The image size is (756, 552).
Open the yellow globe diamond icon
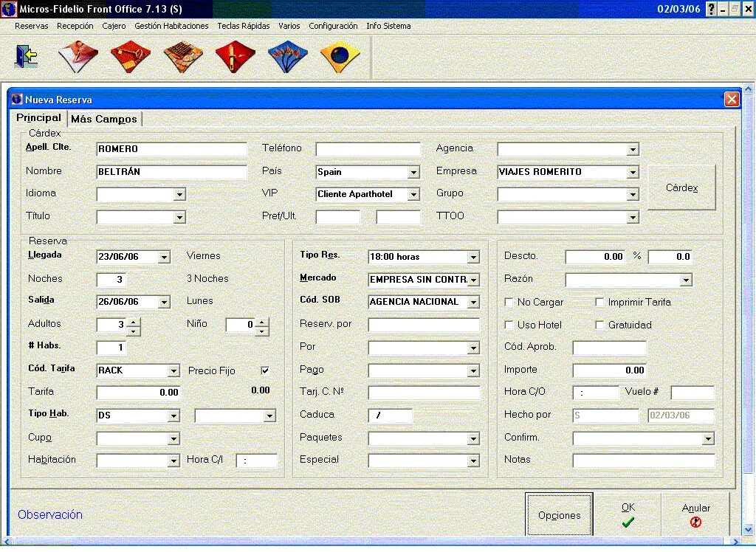pos(340,56)
